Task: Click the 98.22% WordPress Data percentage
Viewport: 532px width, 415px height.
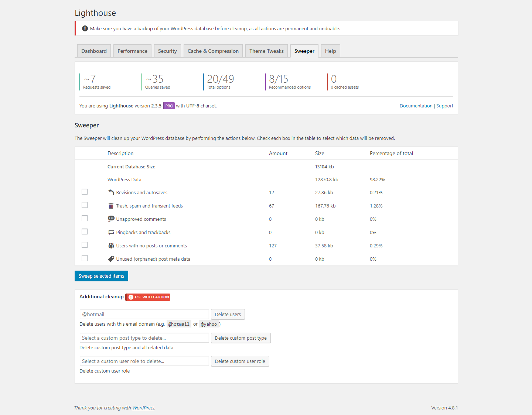Action: click(x=377, y=180)
